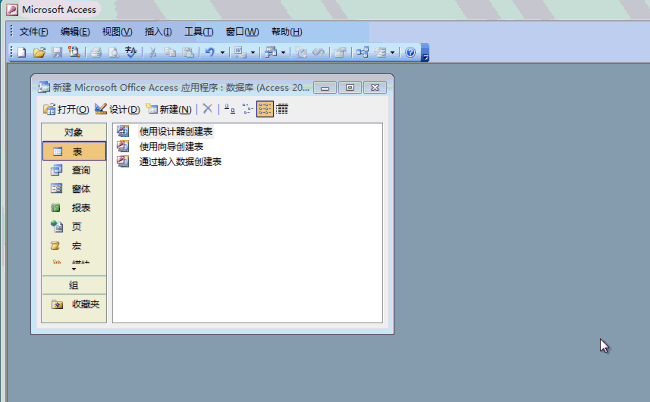This screenshot has width=650, height=402.
Task: Click the icon beside 通过输入数据创建表
Action: pos(123,161)
